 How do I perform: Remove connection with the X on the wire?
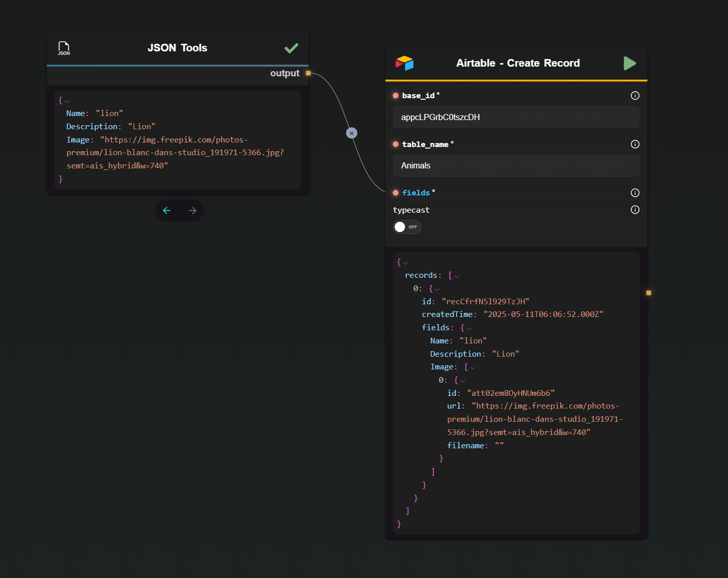tap(351, 133)
